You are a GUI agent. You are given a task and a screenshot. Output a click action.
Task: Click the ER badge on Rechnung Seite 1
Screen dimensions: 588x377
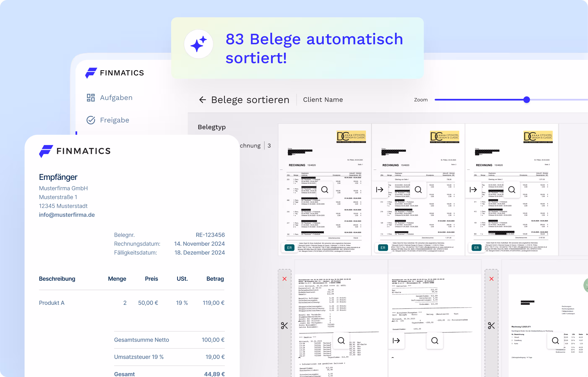coord(289,248)
